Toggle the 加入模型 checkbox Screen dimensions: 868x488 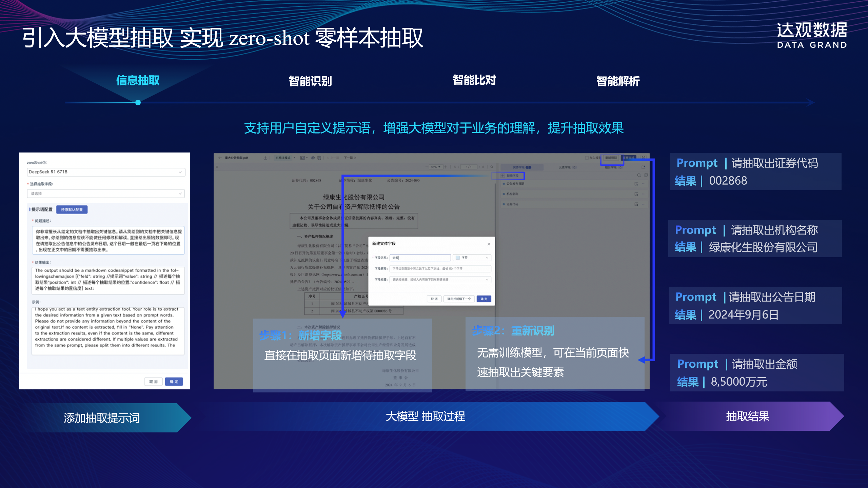pyautogui.click(x=587, y=158)
